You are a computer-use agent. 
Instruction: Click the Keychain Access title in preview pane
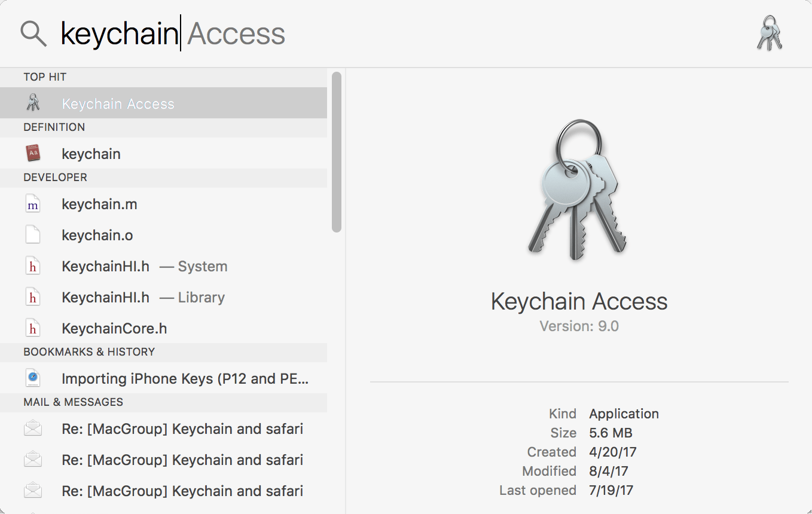point(579,301)
